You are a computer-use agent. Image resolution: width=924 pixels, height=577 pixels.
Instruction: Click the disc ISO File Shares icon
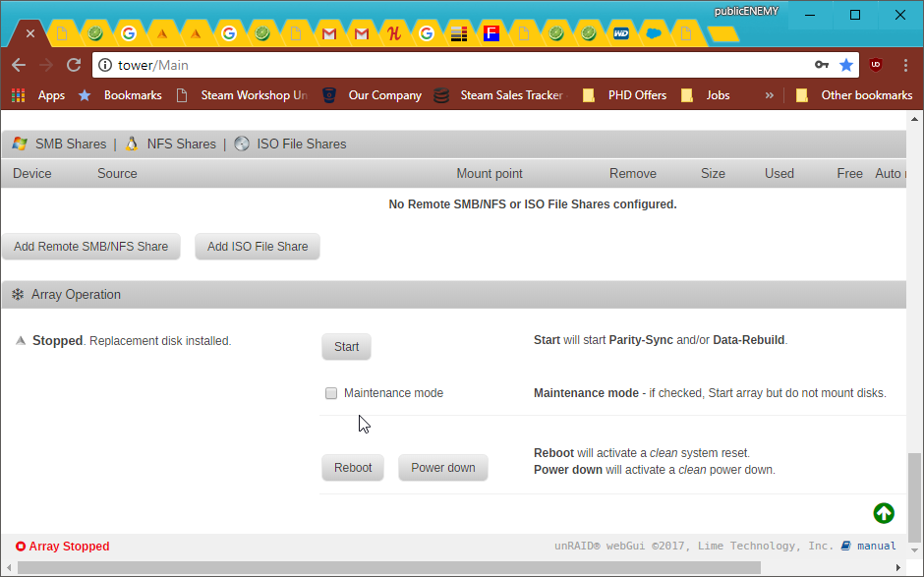(242, 144)
